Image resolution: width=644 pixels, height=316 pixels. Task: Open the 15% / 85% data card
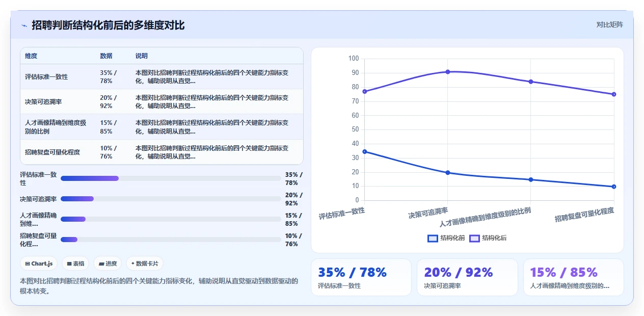pos(574,277)
